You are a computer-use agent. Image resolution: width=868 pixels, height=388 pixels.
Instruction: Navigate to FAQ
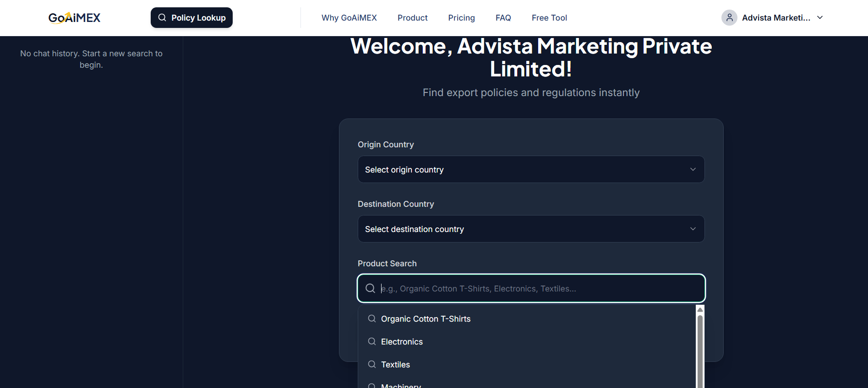[x=503, y=18]
